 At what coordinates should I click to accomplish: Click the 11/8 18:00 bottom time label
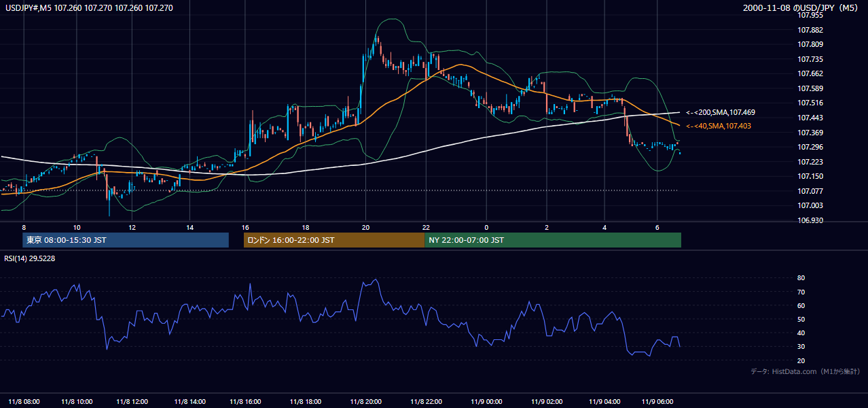[306, 401]
